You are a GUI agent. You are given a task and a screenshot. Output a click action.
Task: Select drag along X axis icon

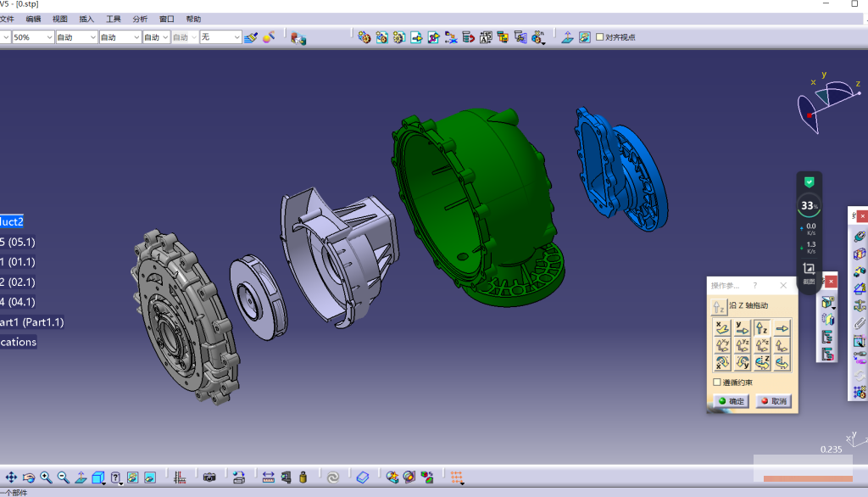(722, 328)
